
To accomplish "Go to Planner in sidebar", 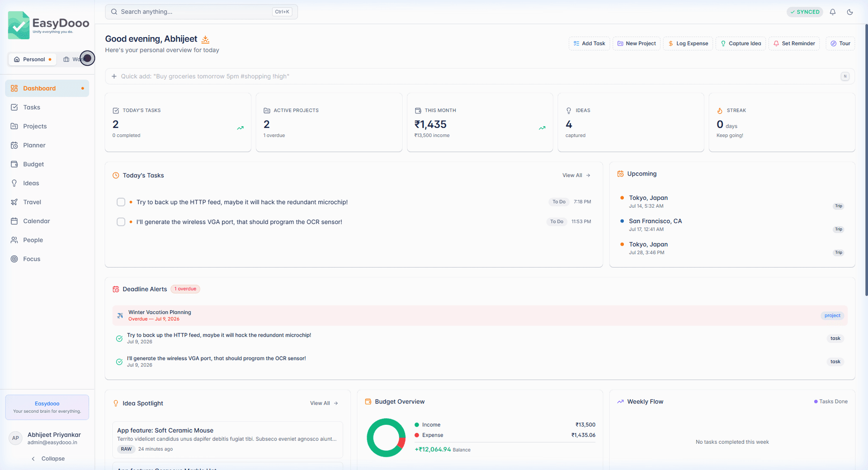I will coord(47,145).
